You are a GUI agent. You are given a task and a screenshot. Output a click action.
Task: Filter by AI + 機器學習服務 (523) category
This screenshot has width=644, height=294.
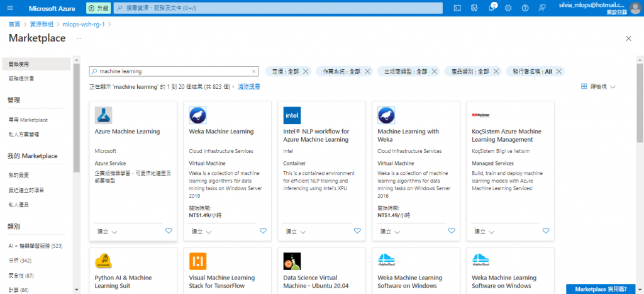35,246
